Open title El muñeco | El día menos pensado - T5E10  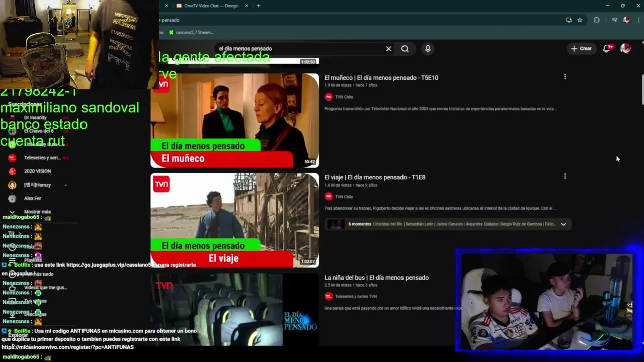pos(381,78)
